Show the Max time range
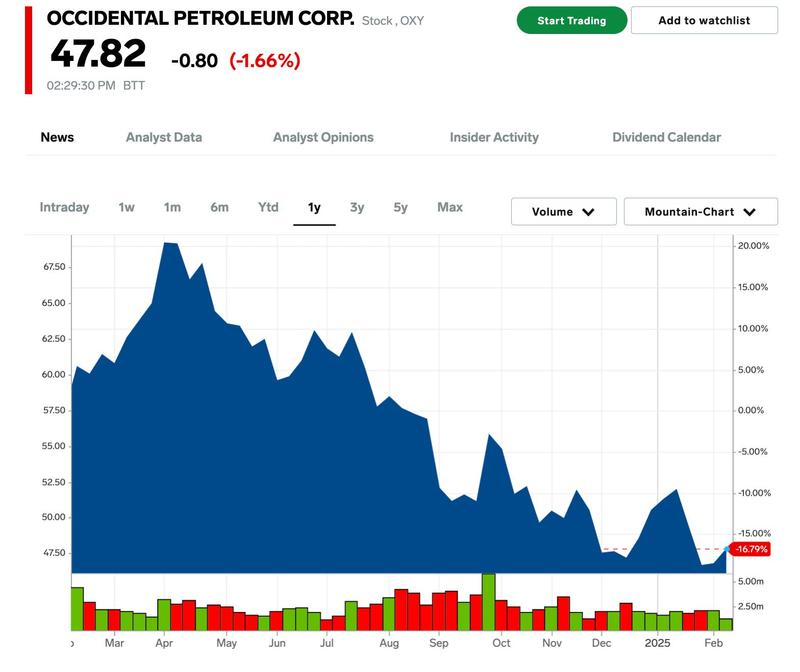 pos(450,208)
